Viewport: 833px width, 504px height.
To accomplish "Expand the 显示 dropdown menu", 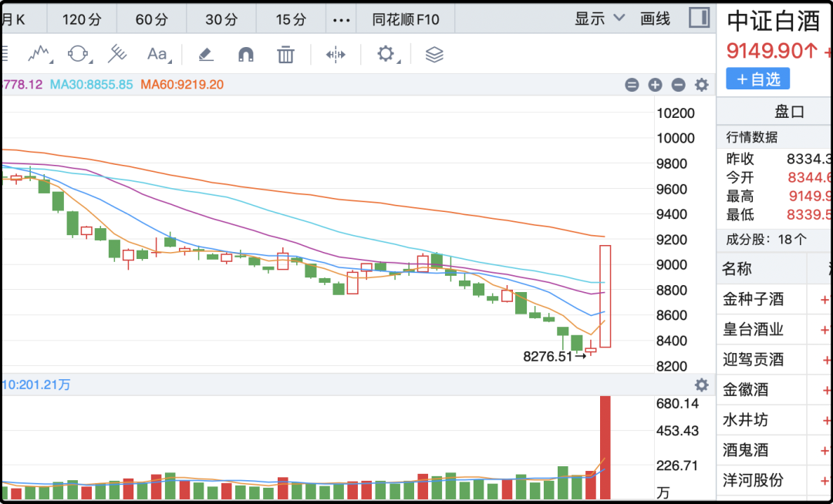I will pos(599,18).
